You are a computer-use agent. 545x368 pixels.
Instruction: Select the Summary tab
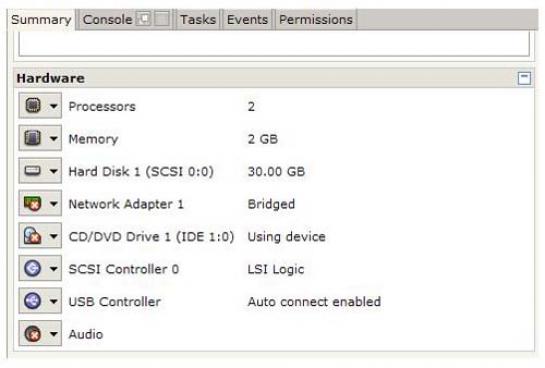tap(41, 19)
